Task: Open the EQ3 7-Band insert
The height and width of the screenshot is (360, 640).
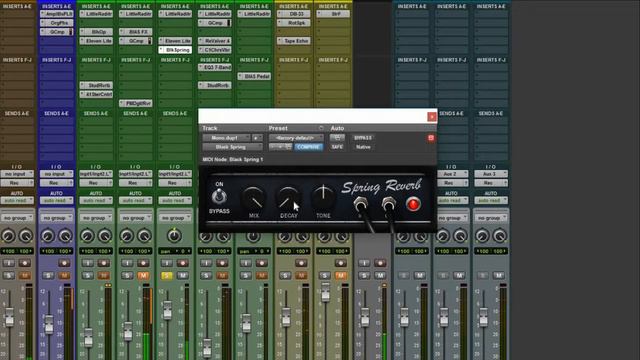Action: pos(215,67)
